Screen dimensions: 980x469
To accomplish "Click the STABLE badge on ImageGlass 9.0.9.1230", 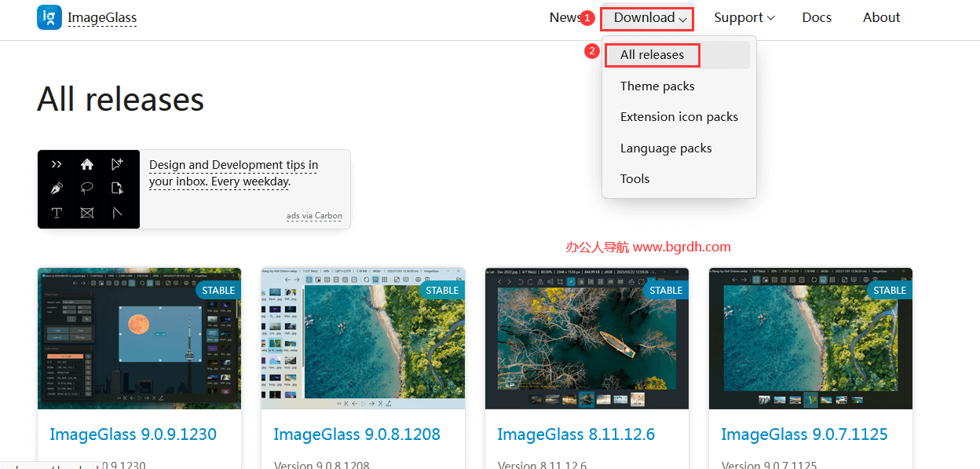I will [x=218, y=290].
